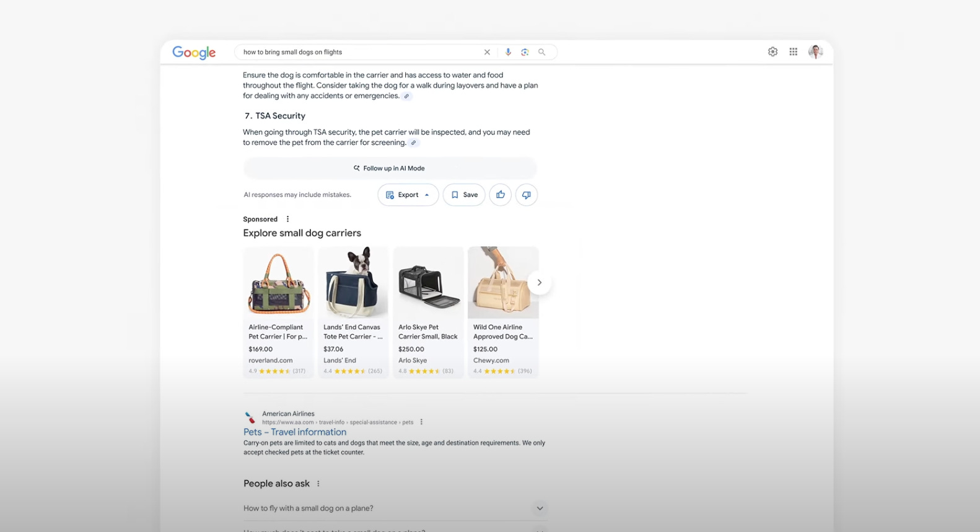The width and height of the screenshot is (980, 532).
Task: Click the roverland.com seller name
Action: tap(271, 360)
